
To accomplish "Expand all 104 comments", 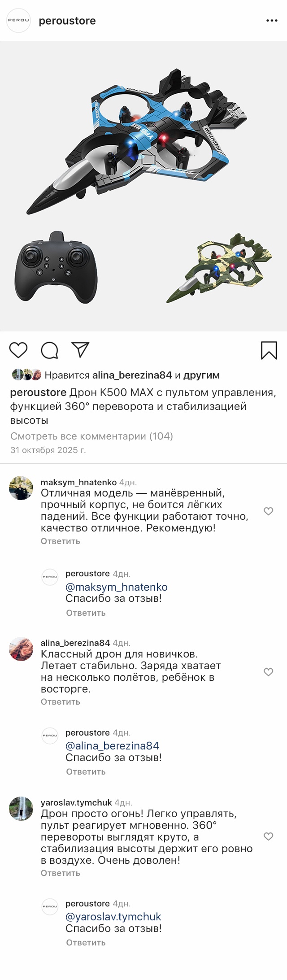I will (x=91, y=436).
